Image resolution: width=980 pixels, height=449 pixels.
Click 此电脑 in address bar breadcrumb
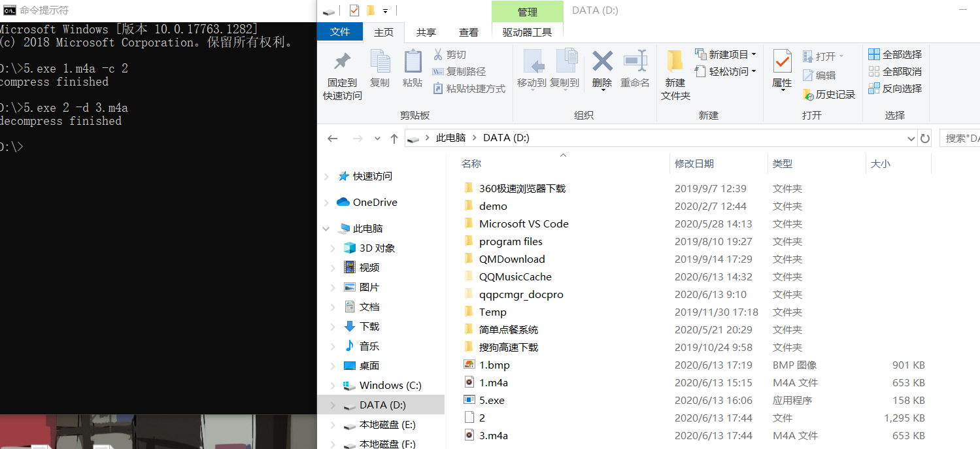[450, 138]
